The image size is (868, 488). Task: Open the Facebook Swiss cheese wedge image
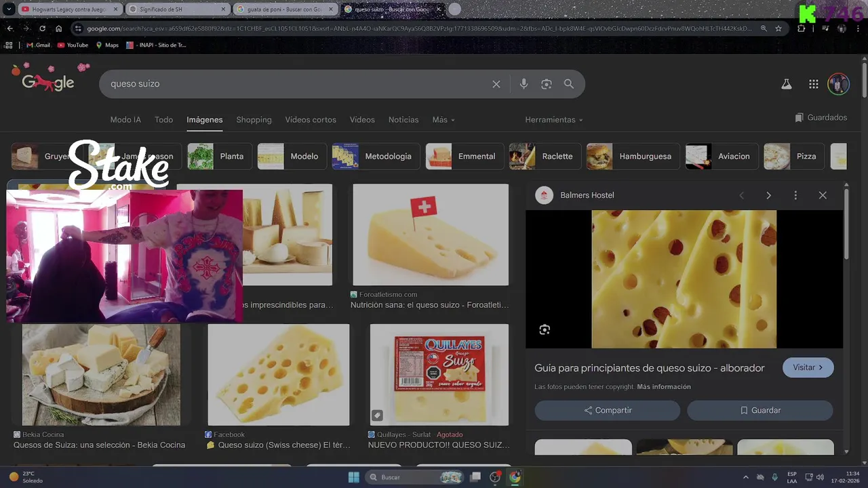coord(279,375)
